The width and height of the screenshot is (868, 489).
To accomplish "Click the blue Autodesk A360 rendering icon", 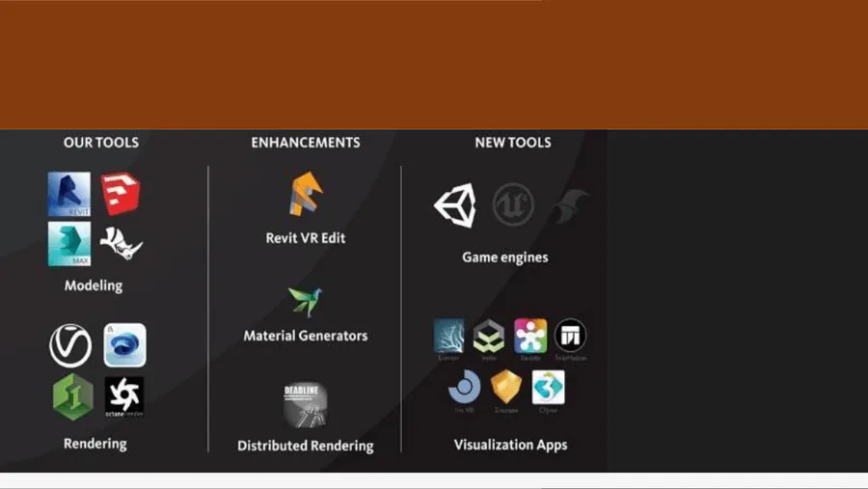I will (x=125, y=345).
